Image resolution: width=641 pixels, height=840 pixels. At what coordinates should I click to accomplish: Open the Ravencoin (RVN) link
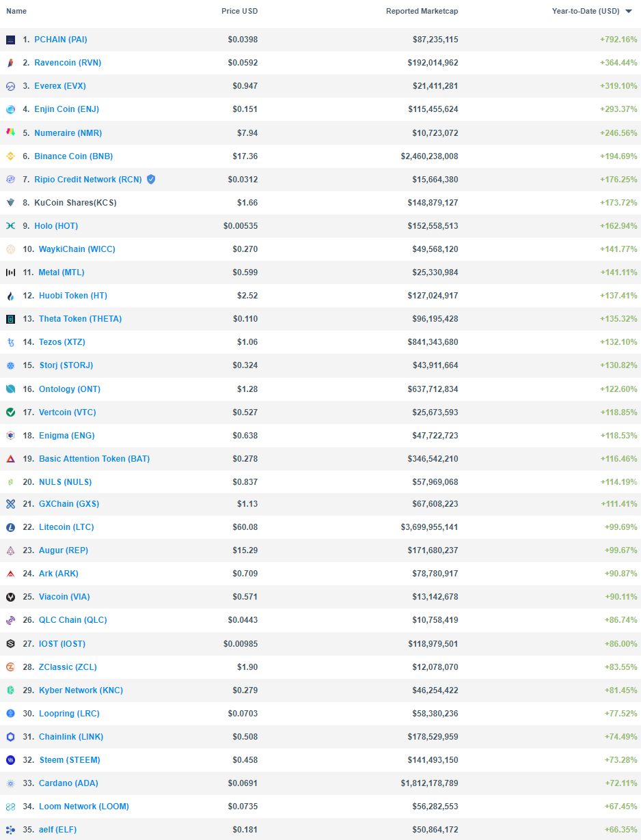click(68, 63)
